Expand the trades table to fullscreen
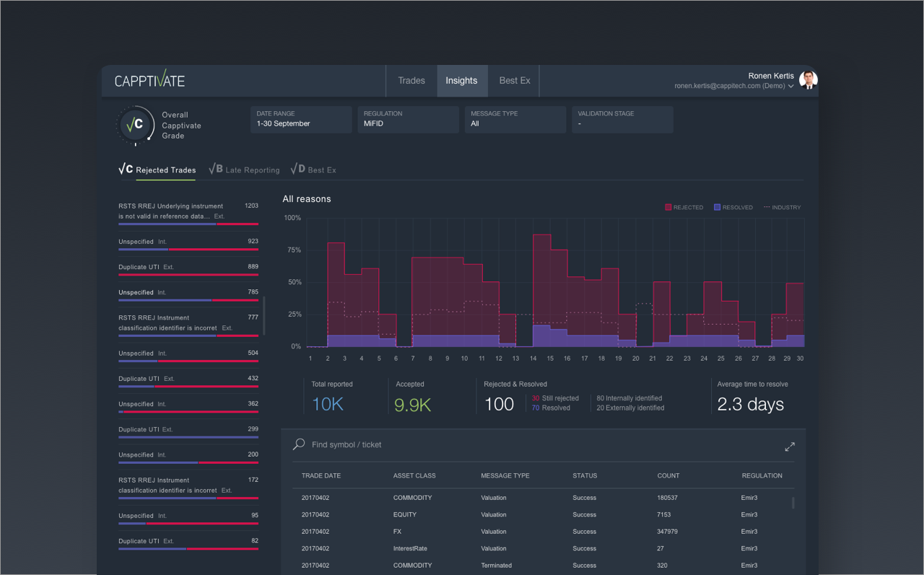The width and height of the screenshot is (924, 575). tap(790, 447)
